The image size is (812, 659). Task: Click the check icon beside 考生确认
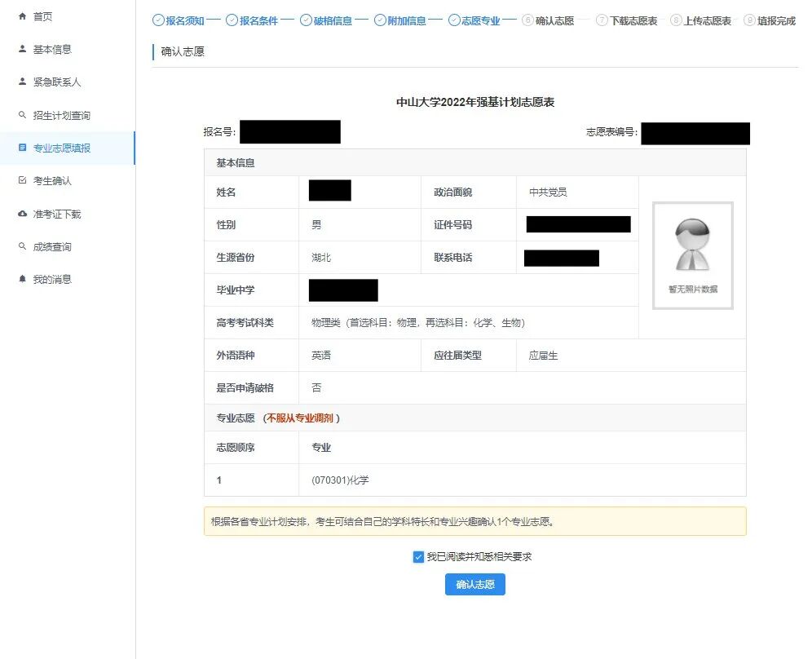[22, 180]
